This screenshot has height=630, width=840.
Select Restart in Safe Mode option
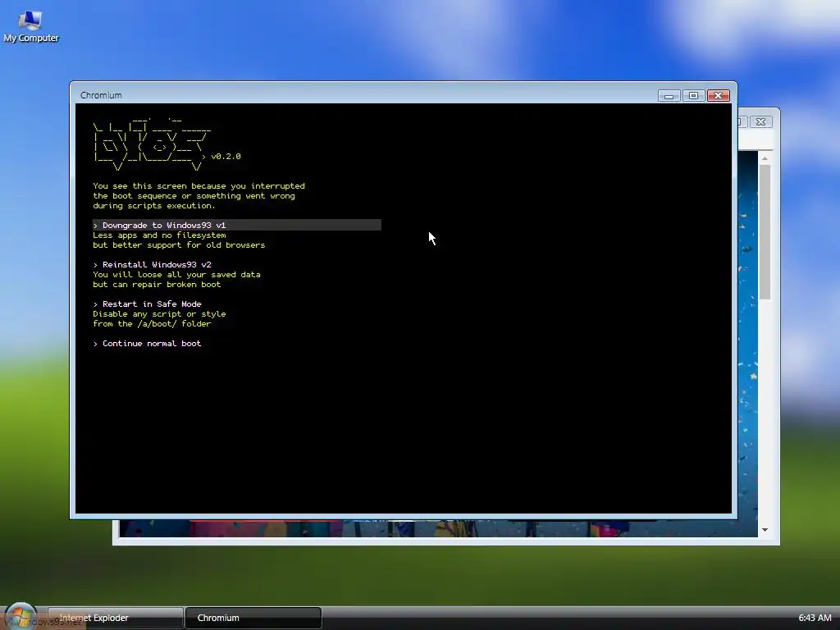pos(148,304)
